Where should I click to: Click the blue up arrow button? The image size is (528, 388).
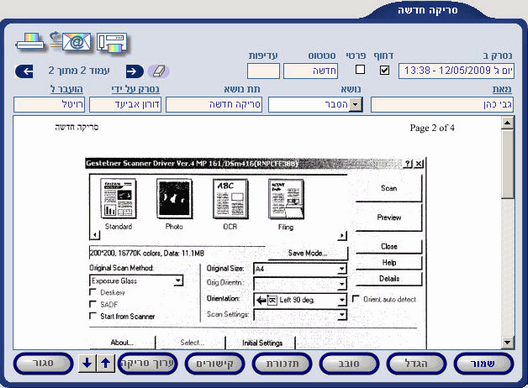click(106, 363)
